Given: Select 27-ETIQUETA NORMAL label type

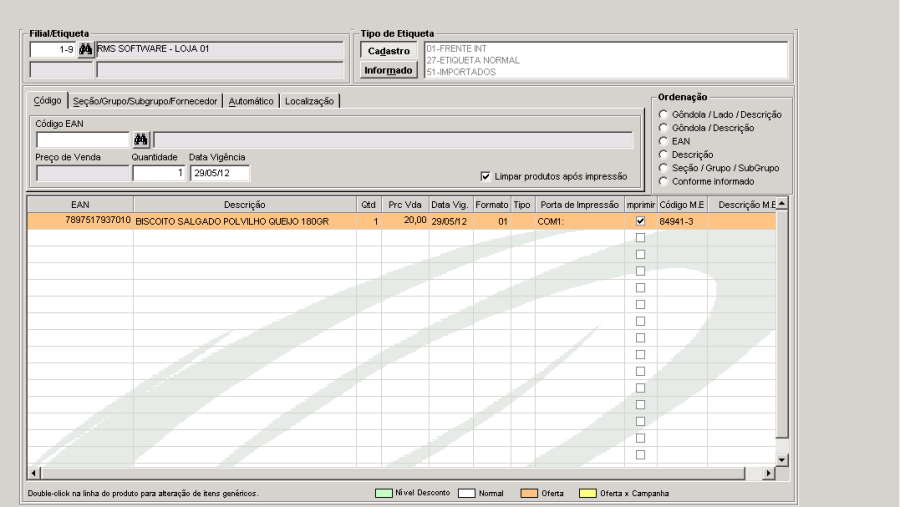Looking at the screenshot, I should 473,60.
